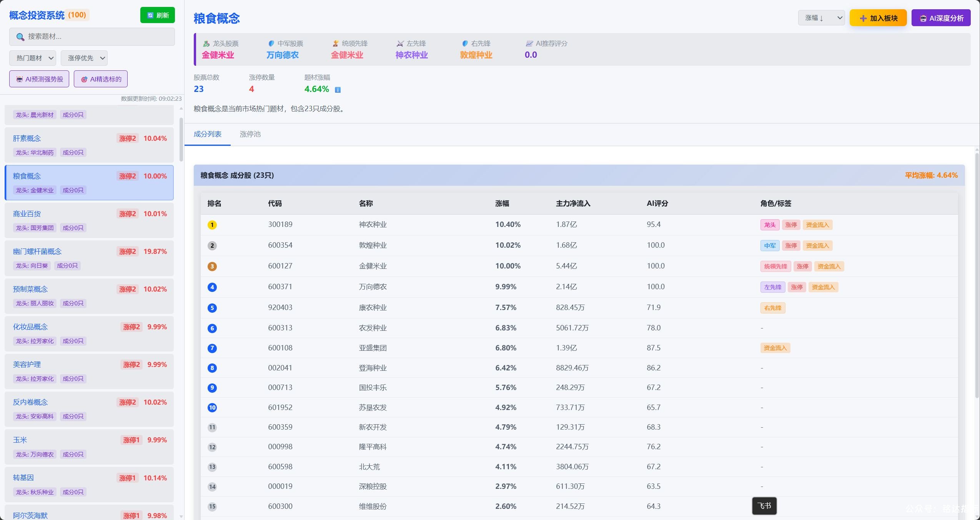
Task: Click the magnifier icon in the search box
Action: [20, 37]
